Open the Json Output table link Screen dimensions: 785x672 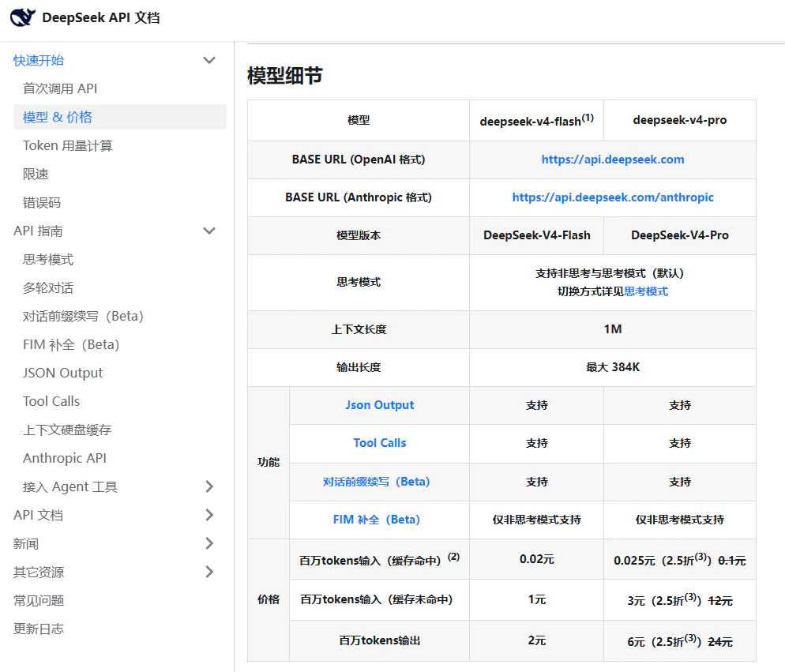coord(380,405)
